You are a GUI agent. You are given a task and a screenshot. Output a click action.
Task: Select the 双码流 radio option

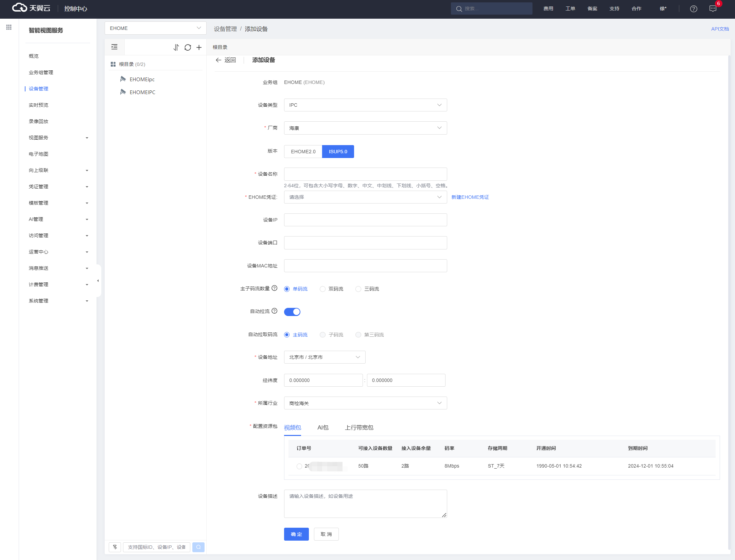tap(322, 289)
